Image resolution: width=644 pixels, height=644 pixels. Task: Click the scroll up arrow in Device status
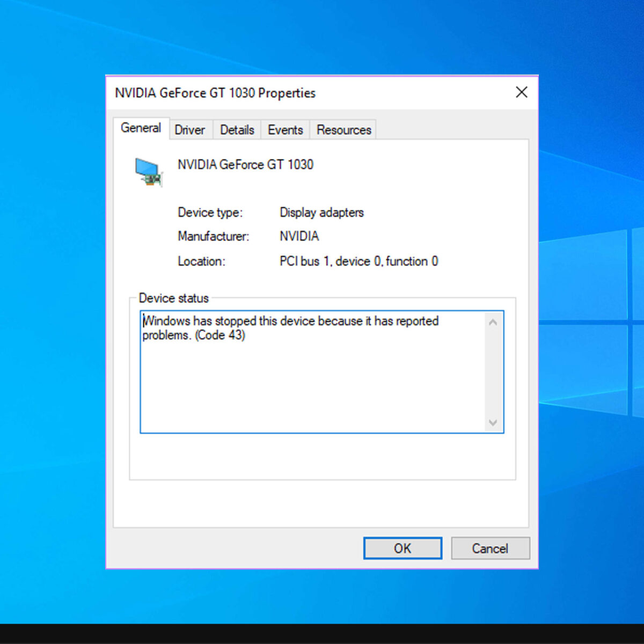493,323
